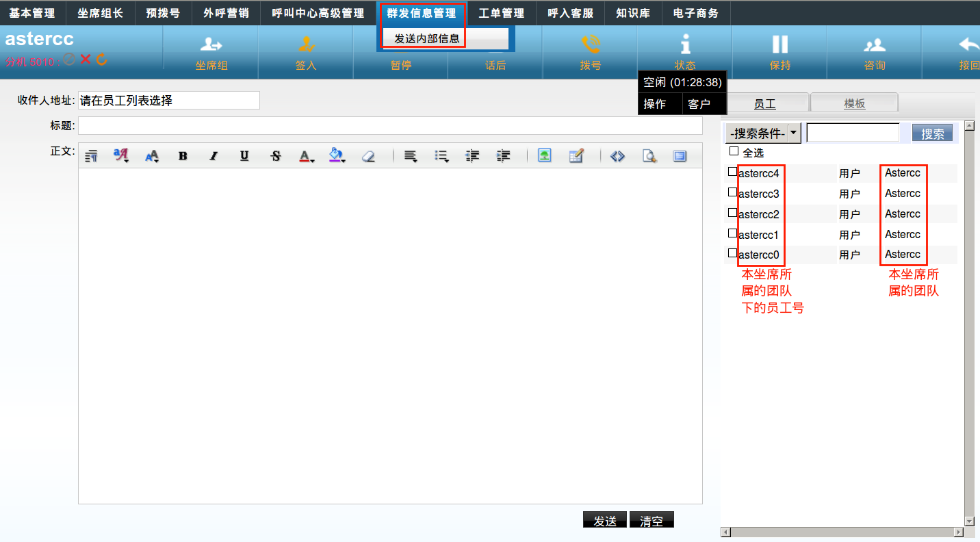Image resolution: width=980 pixels, height=542 pixels.
Task: Open the 工单管理 menu
Action: coord(501,13)
